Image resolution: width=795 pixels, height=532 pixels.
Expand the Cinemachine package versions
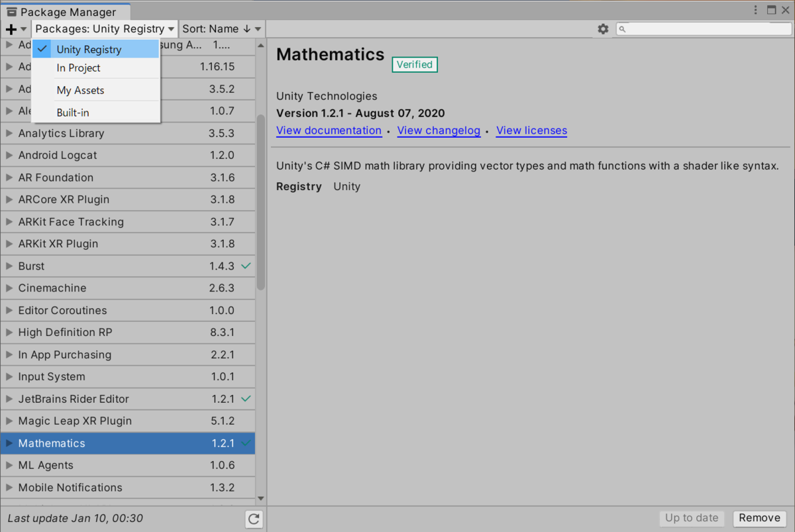point(9,288)
